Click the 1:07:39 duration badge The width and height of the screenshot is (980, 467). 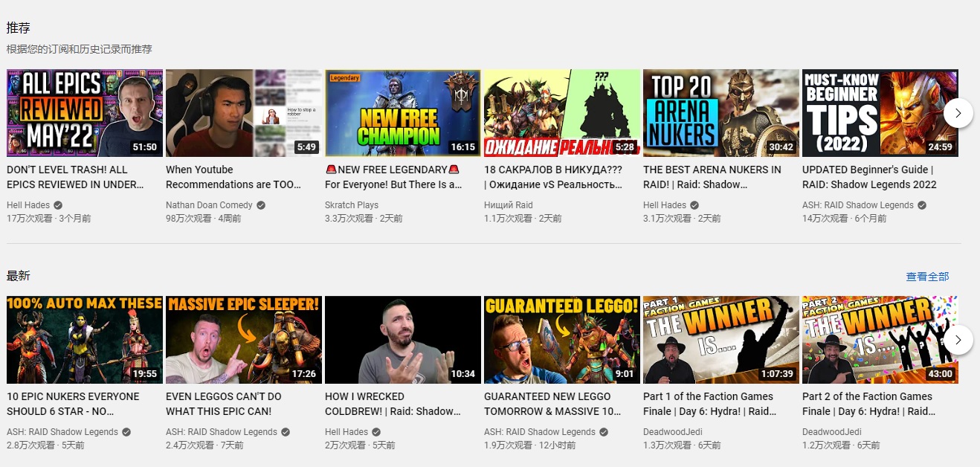777,374
